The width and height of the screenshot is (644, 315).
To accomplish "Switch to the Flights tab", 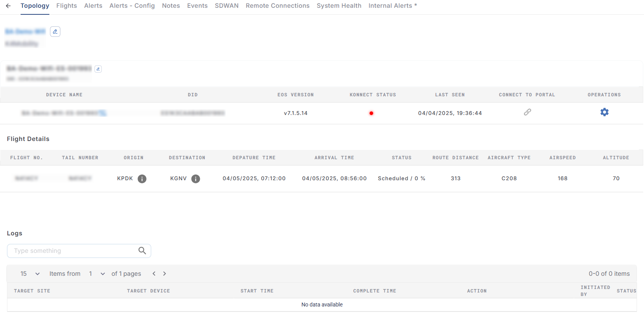I will pyautogui.click(x=66, y=6).
